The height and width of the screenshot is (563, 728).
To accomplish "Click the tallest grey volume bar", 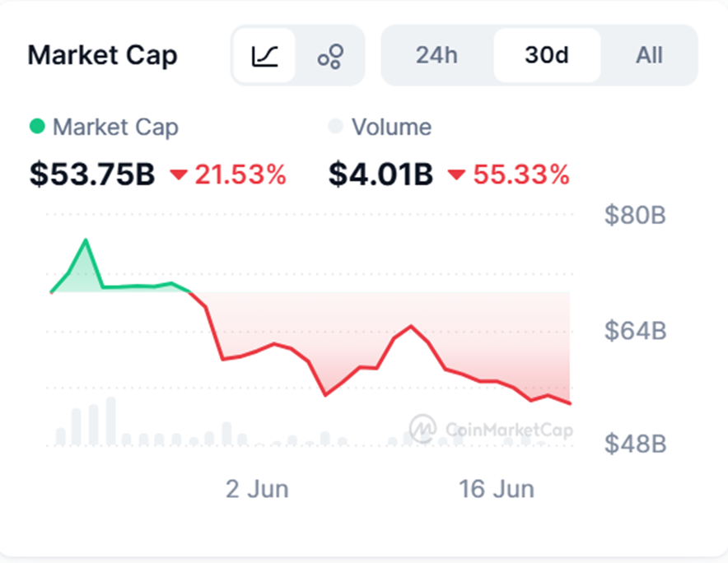I will (110, 421).
